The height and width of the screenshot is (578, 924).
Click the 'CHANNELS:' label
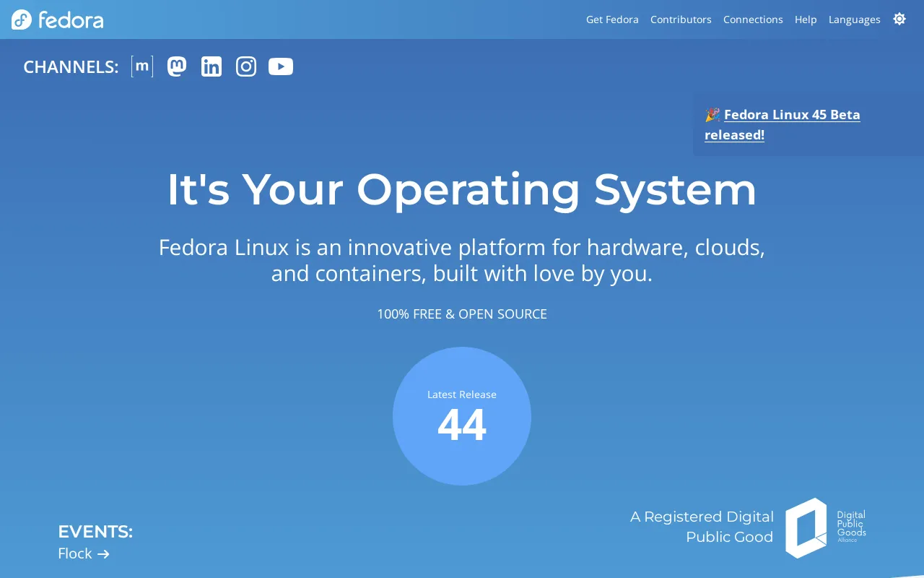click(x=71, y=66)
